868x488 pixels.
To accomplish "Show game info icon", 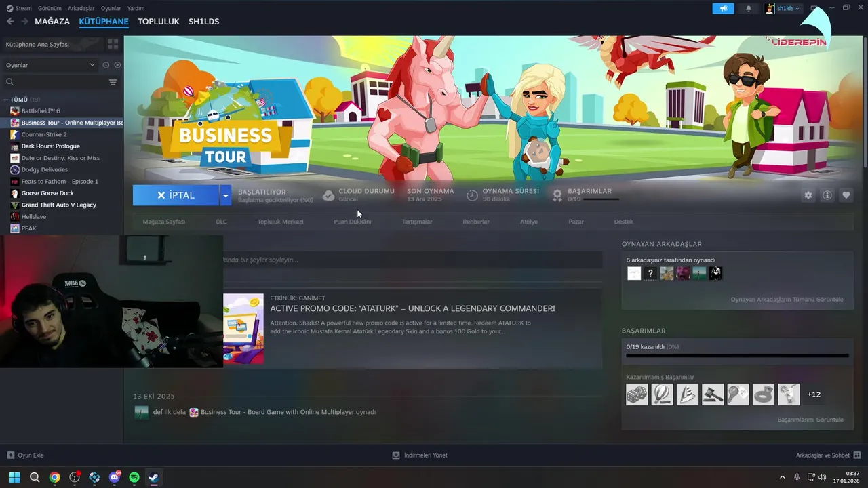I will pyautogui.click(x=827, y=195).
